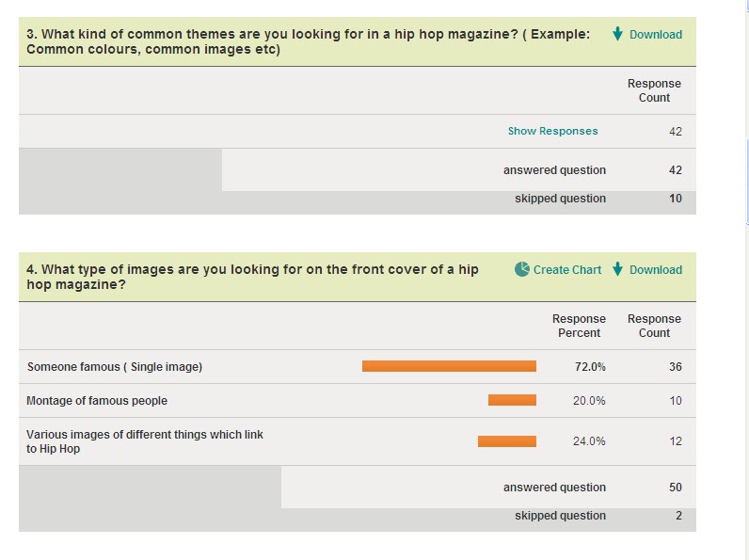The width and height of the screenshot is (749, 560).
Task: Click the download arrow icon for question 4
Action: coord(617,269)
